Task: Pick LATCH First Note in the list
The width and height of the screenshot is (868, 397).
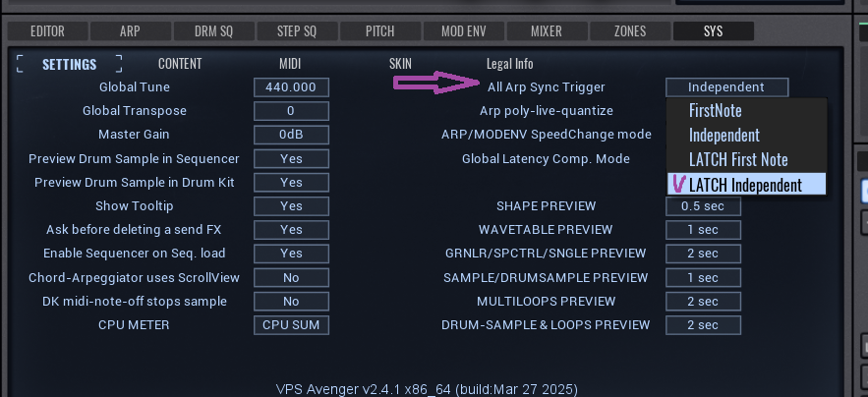Action: (738, 159)
